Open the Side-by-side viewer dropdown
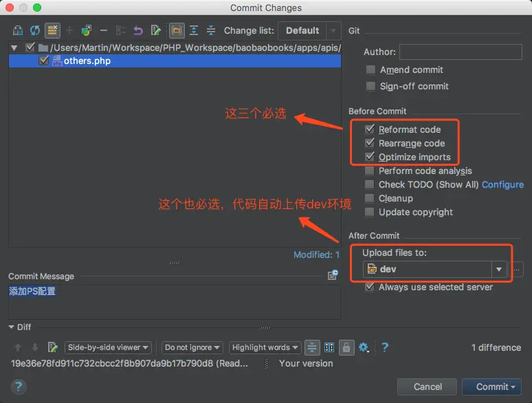 [x=108, y=347]
